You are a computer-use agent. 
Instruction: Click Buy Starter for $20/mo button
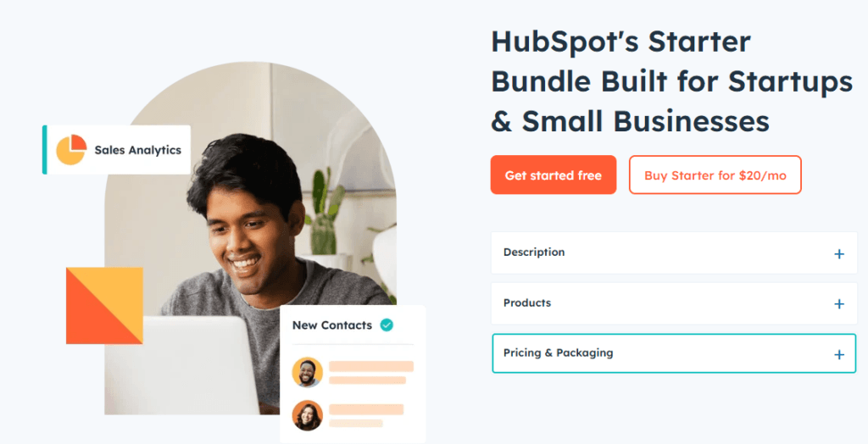pyautogui.click(x=715, y=175)
